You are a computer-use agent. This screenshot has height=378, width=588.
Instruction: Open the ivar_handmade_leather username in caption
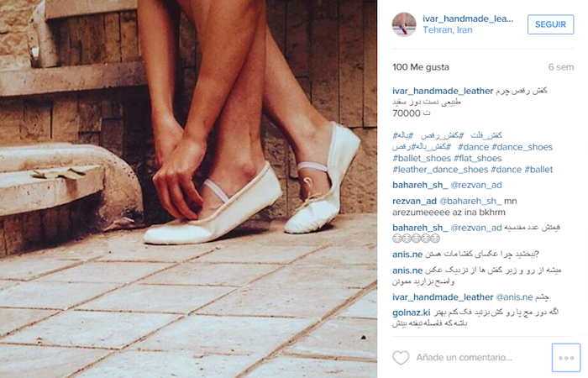443,91
